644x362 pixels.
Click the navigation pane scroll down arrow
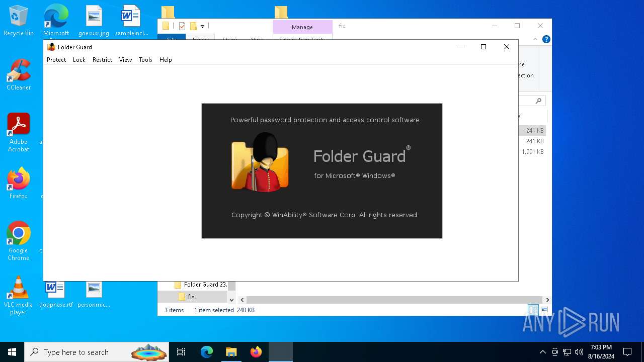coord(232,300)
